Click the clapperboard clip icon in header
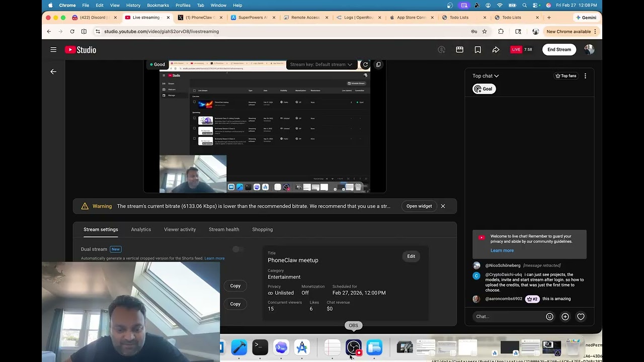This screenshot has height=362, width=644. pos(459,49)
